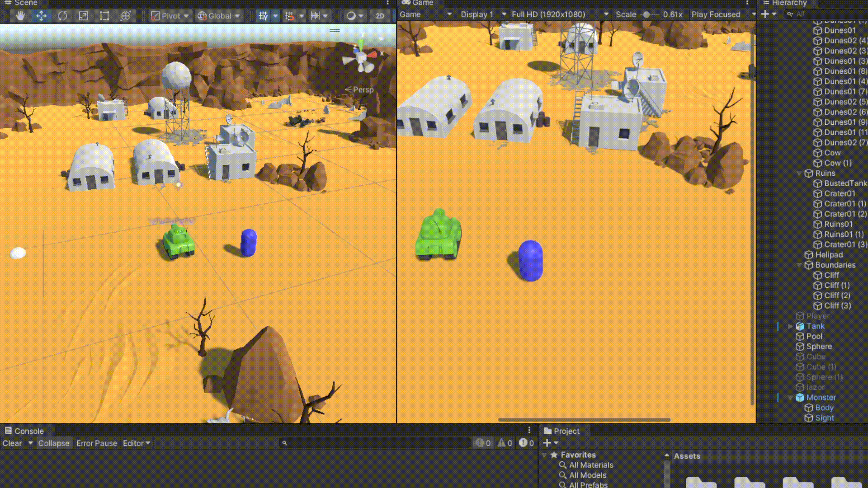This screenshot has width=868, height=488.
Task: Toggle grid snapping icon
Action: pos(290,16)
